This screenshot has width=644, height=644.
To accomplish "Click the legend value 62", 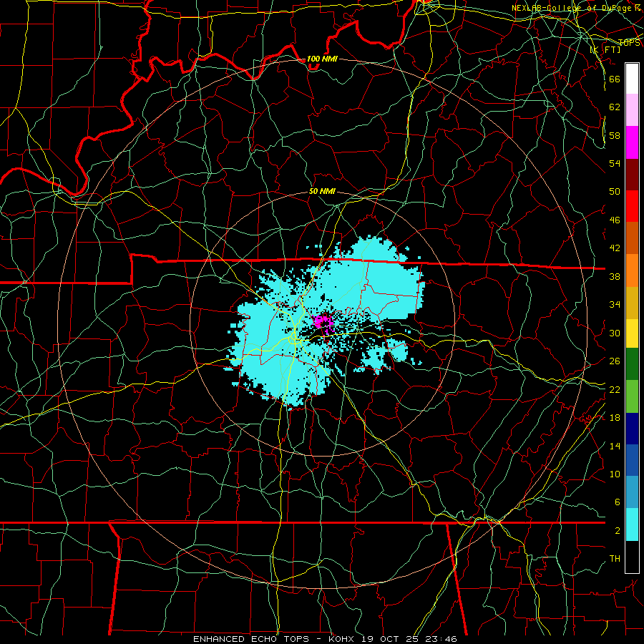I will pyautogui.click(x=615, y=107).
